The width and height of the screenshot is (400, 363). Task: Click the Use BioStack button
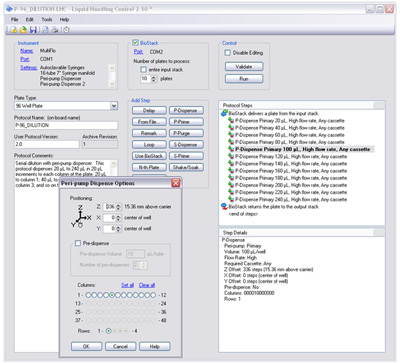pos(149,156)
